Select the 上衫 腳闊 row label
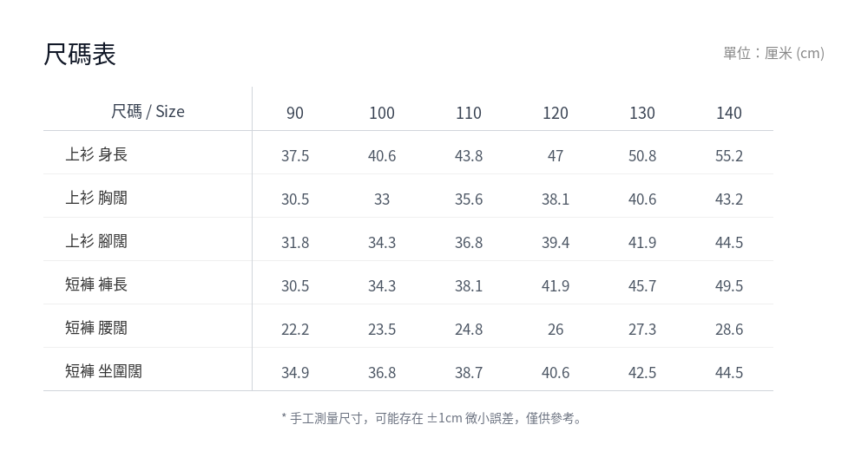 pyautogui.click(x=96, y=241)
